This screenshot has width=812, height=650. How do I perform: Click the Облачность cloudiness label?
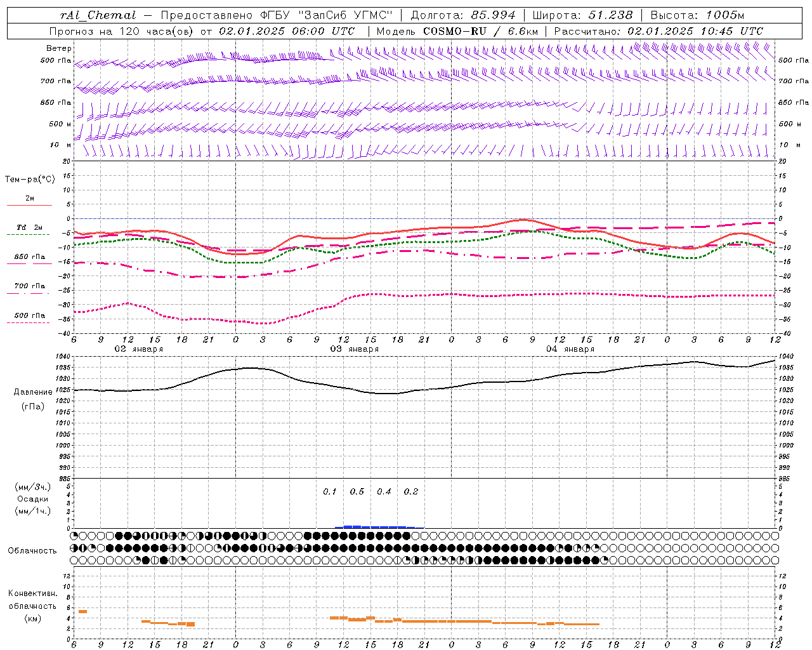tap(32, 551)
